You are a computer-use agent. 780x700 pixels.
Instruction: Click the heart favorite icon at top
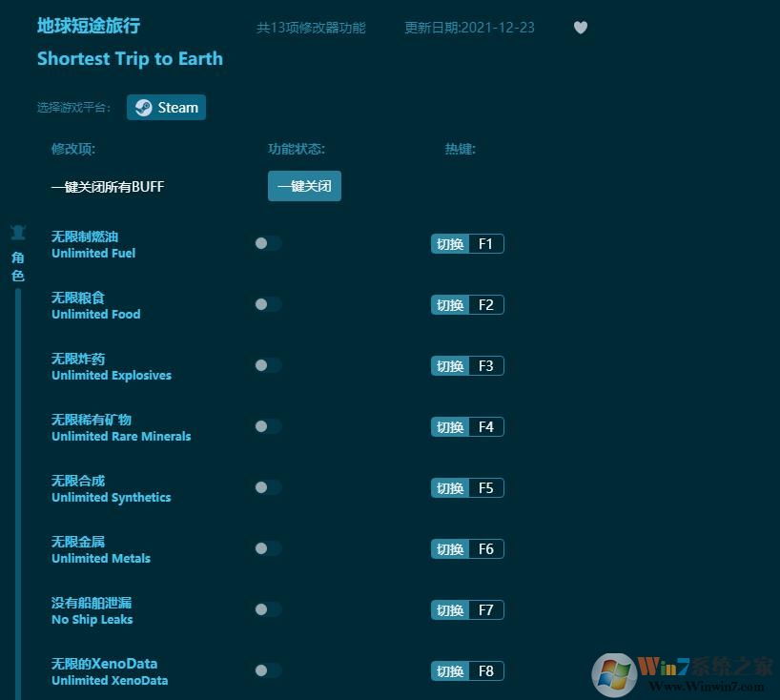[581, 28]
